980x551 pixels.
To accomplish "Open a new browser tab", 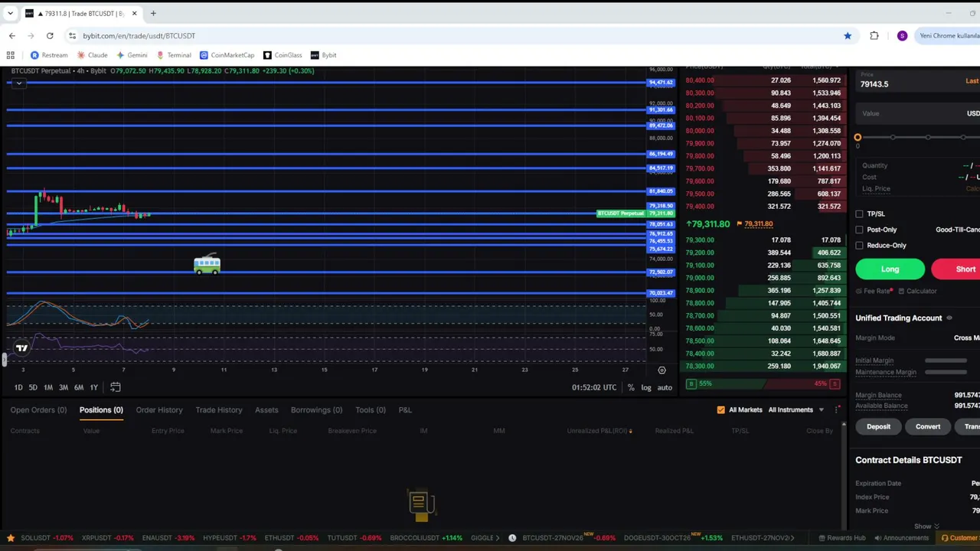I will click(153, 13).
